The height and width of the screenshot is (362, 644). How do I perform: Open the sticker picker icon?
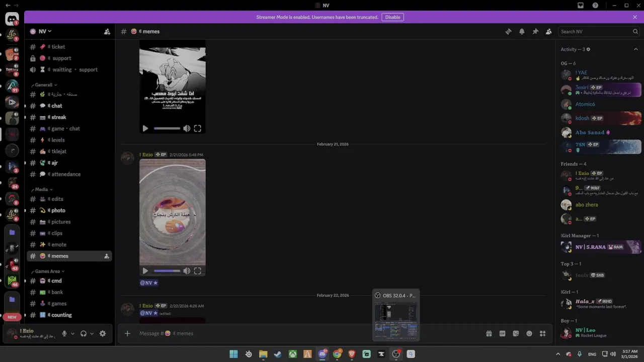(516, 333)
